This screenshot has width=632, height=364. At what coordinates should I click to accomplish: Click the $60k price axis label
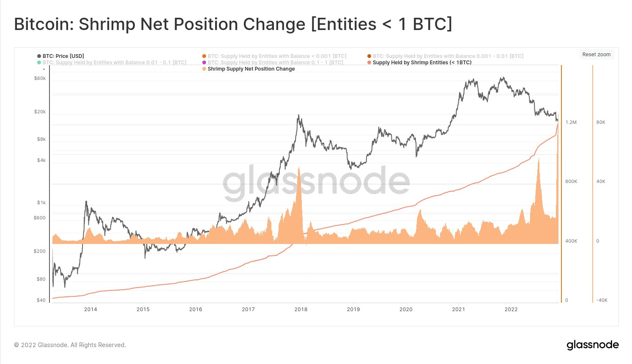tap(39, 78)
